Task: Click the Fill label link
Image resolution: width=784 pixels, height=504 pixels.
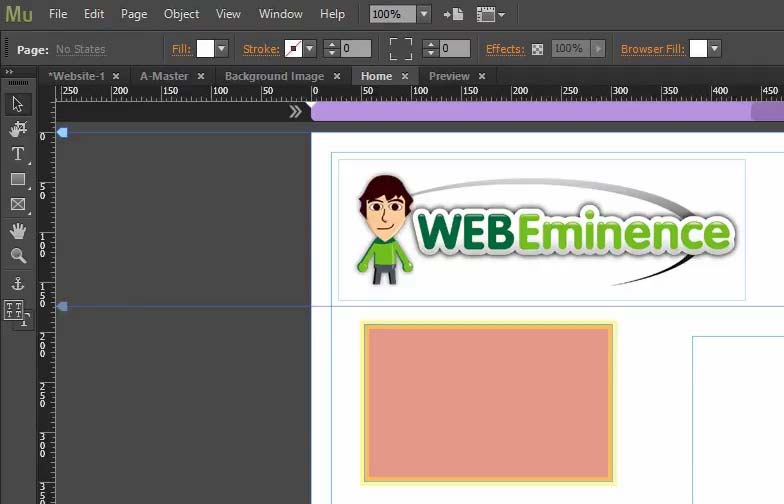Action: pos(182,49)
